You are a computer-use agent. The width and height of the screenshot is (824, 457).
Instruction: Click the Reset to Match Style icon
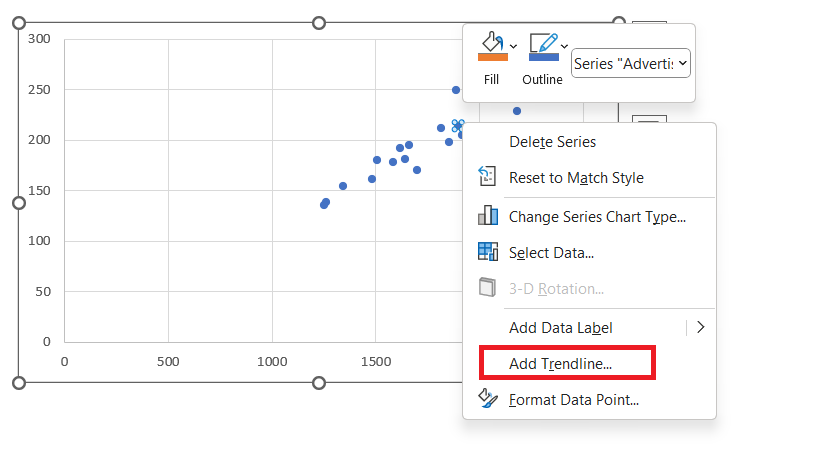point(487,176)
